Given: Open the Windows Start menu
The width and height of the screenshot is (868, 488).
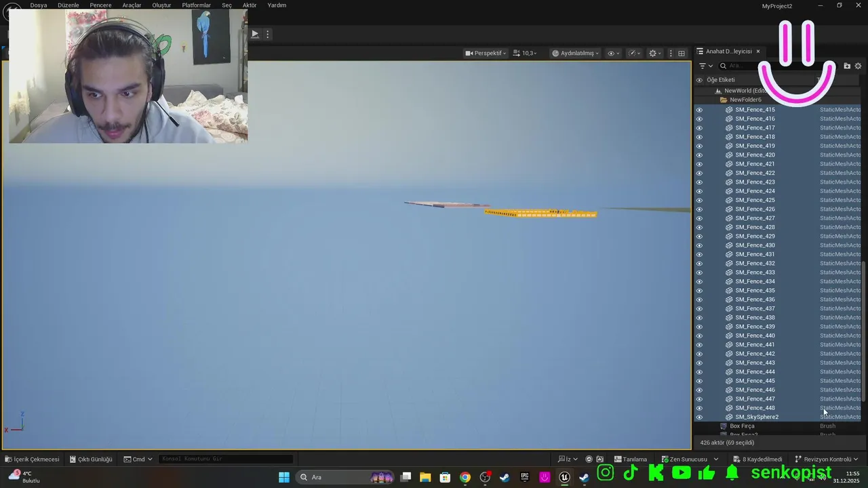Looking at the screenshot, I should click(284, 477).
